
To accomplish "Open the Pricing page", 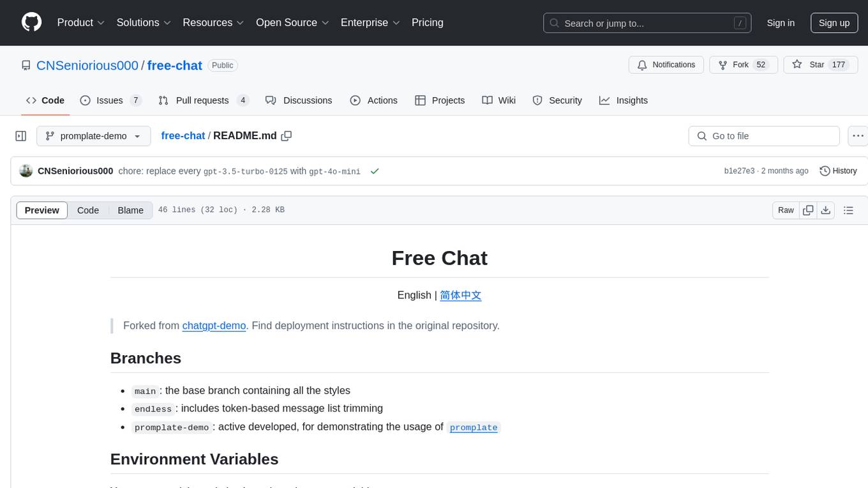I will pos(428,22).
